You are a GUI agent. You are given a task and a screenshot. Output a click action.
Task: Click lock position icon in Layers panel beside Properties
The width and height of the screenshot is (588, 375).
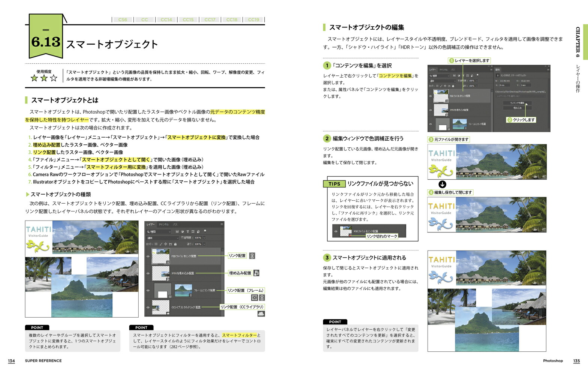(x=445, y=86)
